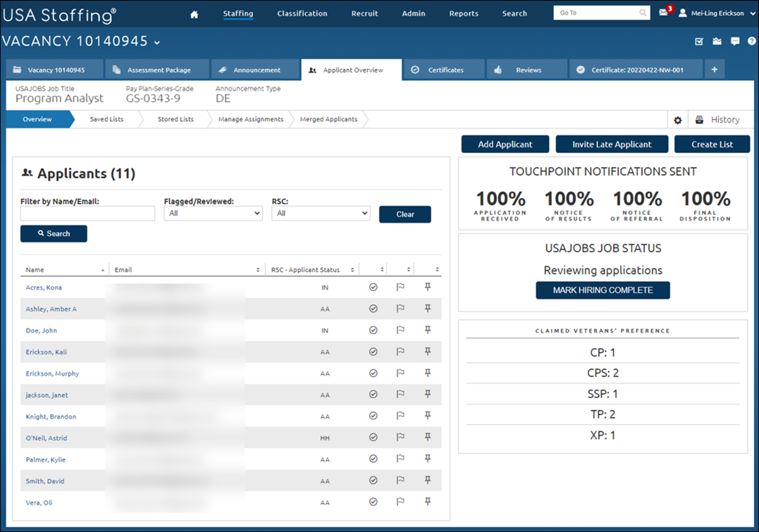Switch to the Certificates tab
The height and width of the screenshot is (532, 759).
coord(444,70)
